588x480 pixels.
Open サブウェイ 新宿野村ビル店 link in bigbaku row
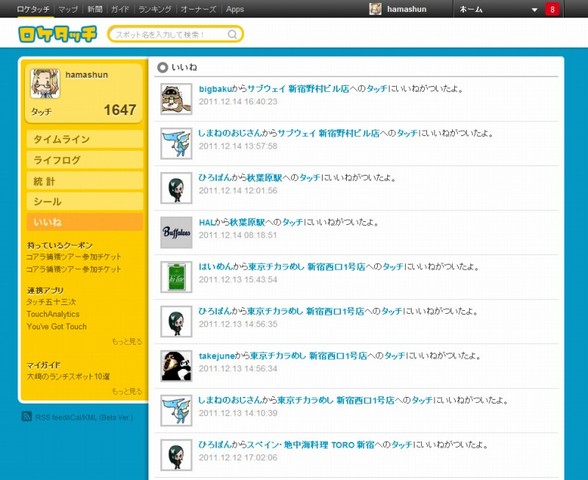click(298, 89)
